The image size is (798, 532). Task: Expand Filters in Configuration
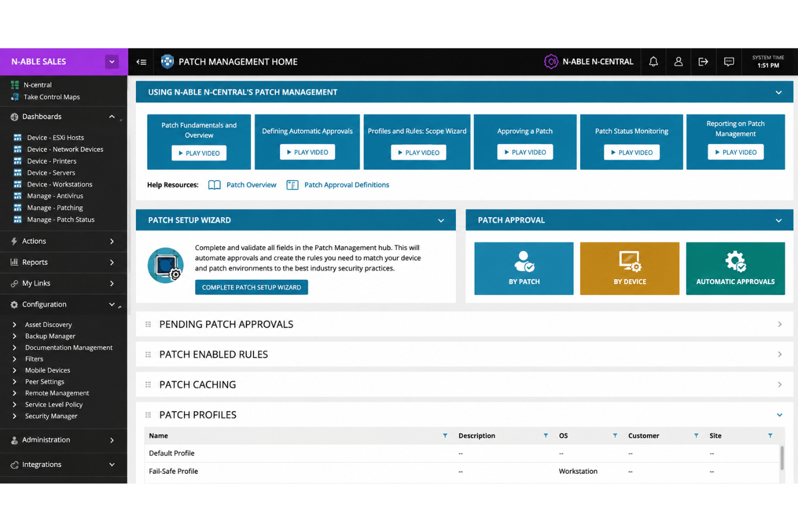tap(15, 359)
